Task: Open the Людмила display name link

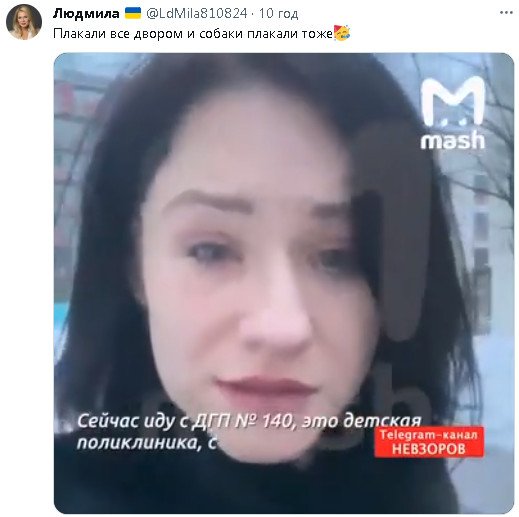Action: pos(86,14)
